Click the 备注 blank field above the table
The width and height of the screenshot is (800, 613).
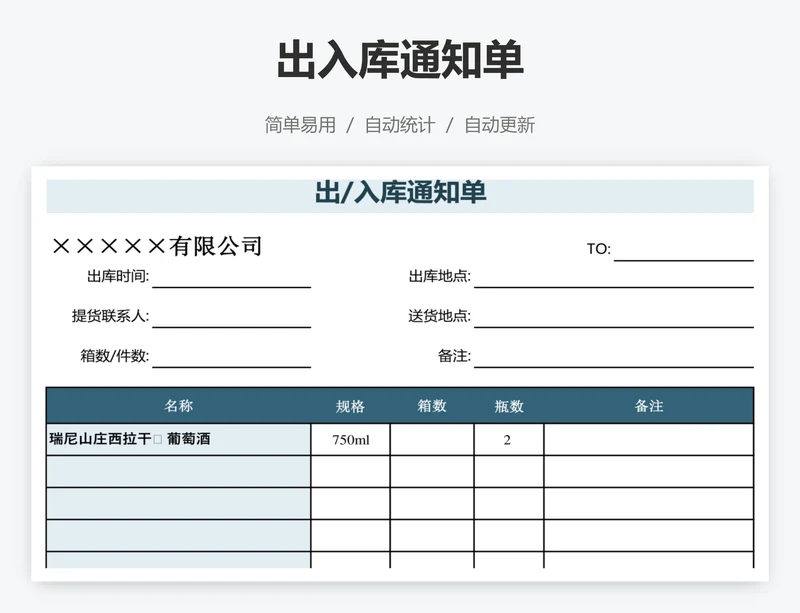[x=614, y=357]
